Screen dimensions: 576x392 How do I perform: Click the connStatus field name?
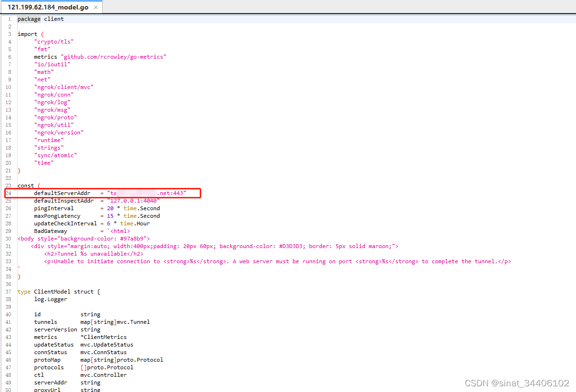[51, 352]
